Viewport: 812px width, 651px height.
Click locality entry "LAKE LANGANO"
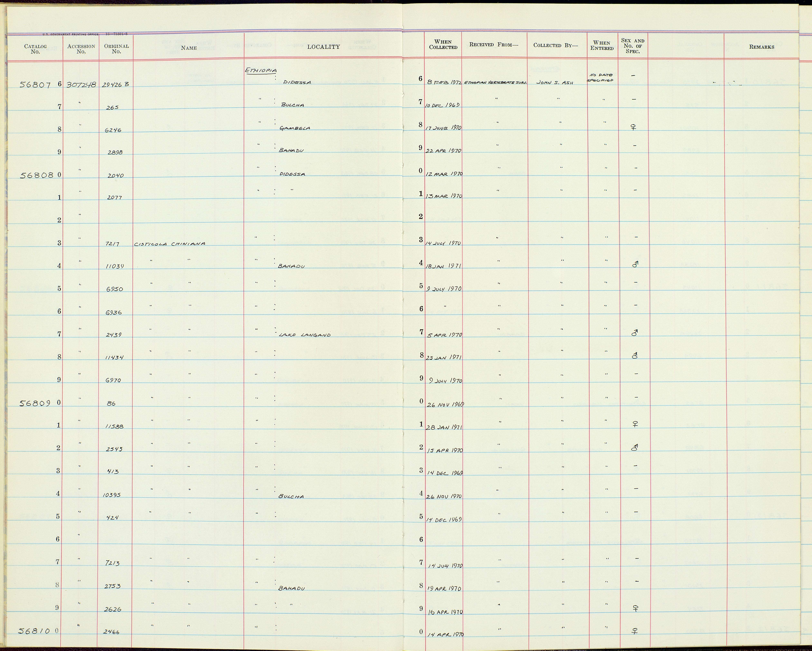(x=304, y=335)
